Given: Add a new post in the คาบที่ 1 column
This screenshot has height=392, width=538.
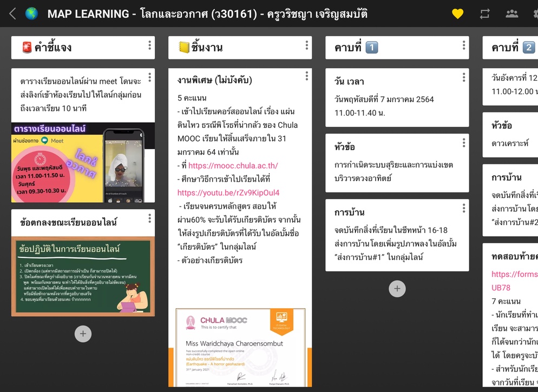Looking at the screenshot, I should pyautogui.click(x=397, y=289).
